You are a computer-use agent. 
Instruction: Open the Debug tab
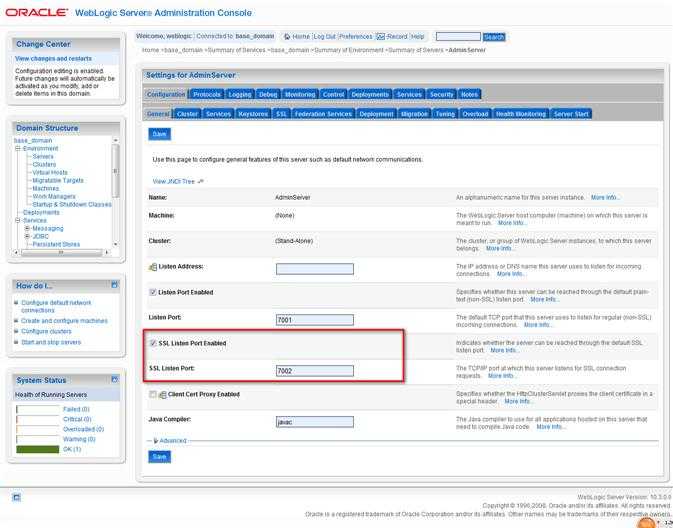pos(268,94)
